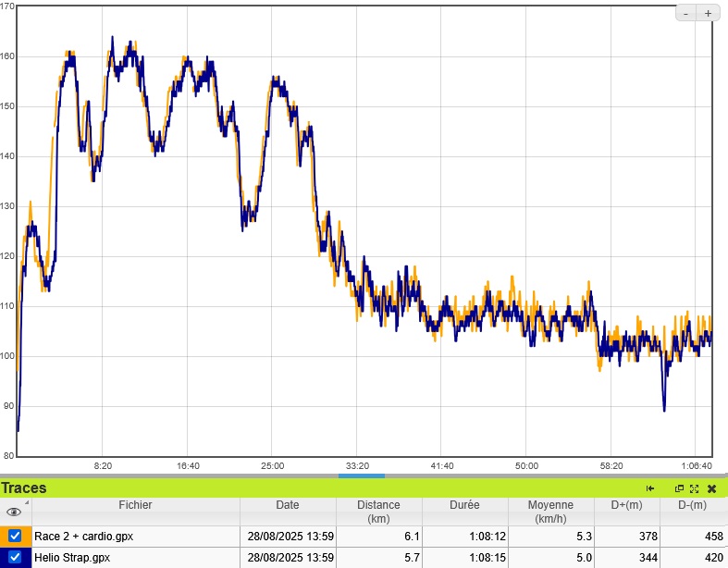This screenshot has width=728, height=568.
Task: Click the Durée column header
Action: [464, 505]
